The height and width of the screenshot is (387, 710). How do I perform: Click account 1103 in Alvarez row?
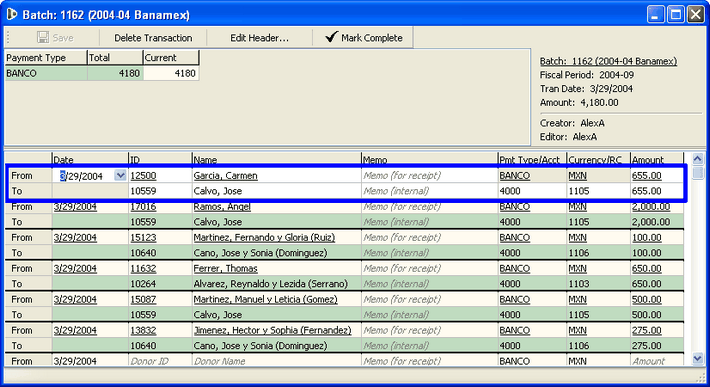(579, 284)
